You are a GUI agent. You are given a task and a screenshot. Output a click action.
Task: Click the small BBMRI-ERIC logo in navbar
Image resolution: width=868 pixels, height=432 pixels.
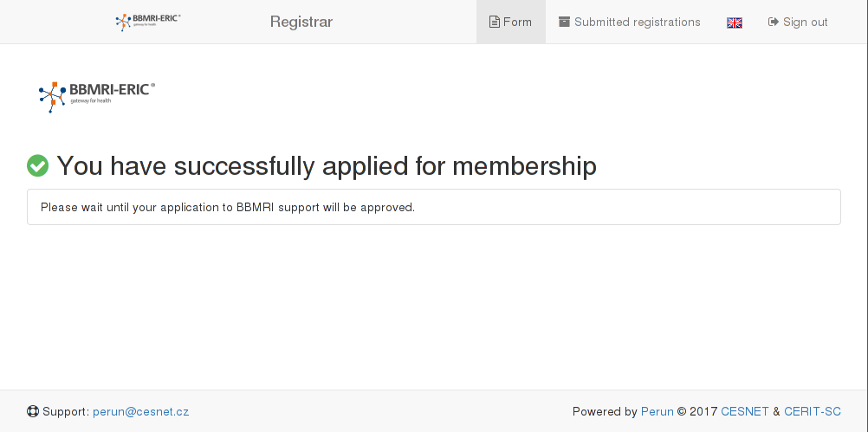click(x=148, y=22)
